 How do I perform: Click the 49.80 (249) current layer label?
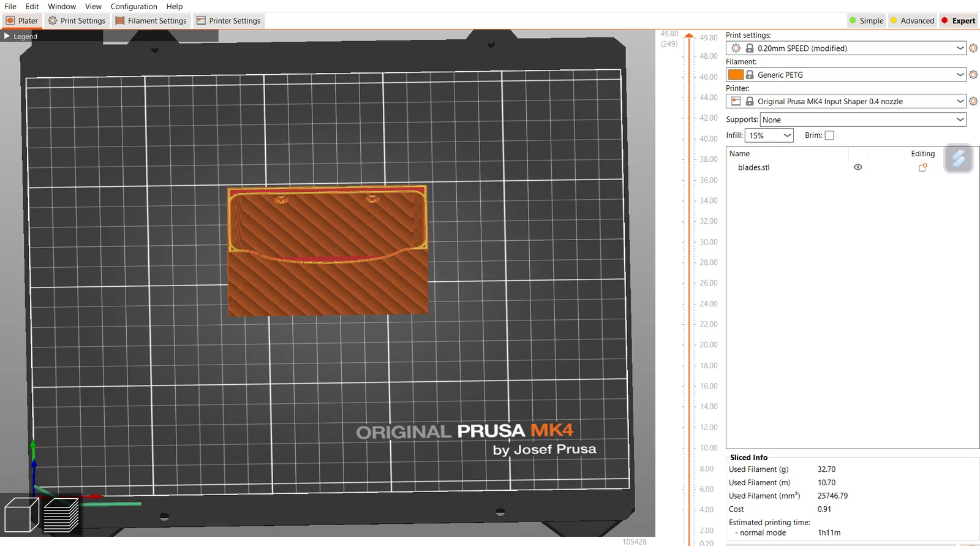pos(669,39)
